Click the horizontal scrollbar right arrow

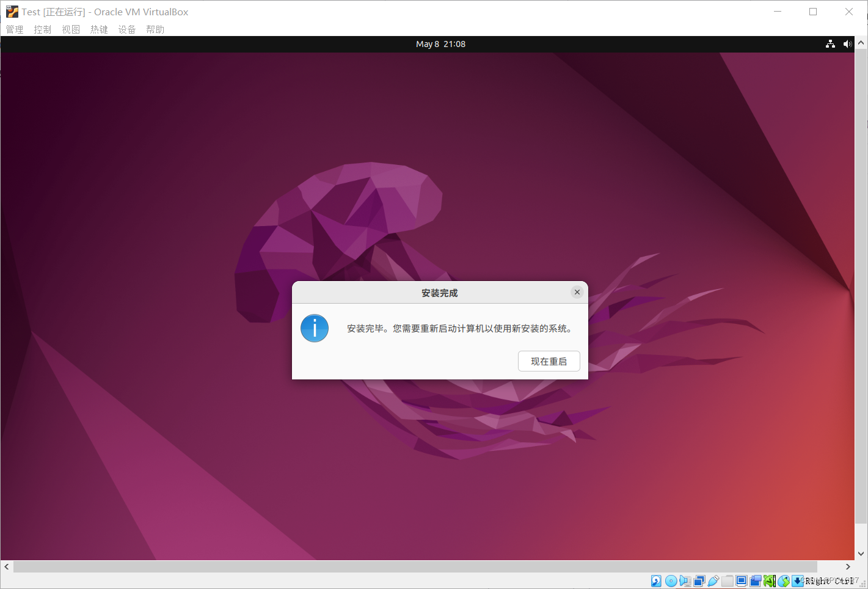[848, 566]
